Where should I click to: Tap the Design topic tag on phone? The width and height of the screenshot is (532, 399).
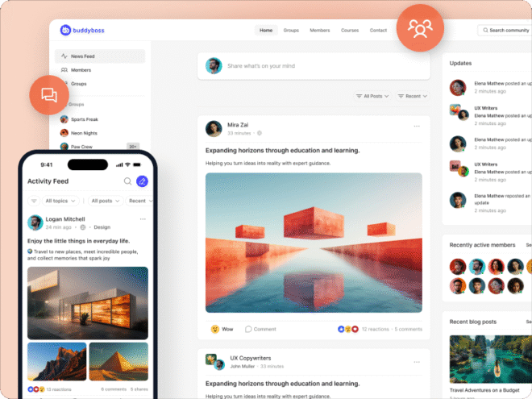point(102,227)
